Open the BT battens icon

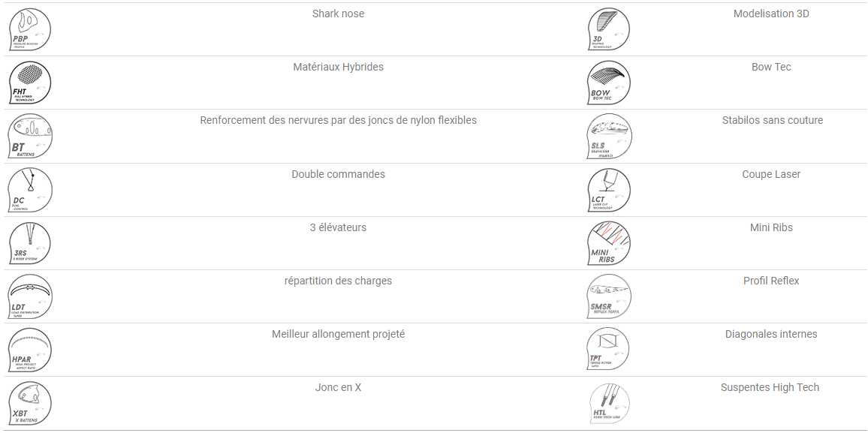[x=30, y=136]
